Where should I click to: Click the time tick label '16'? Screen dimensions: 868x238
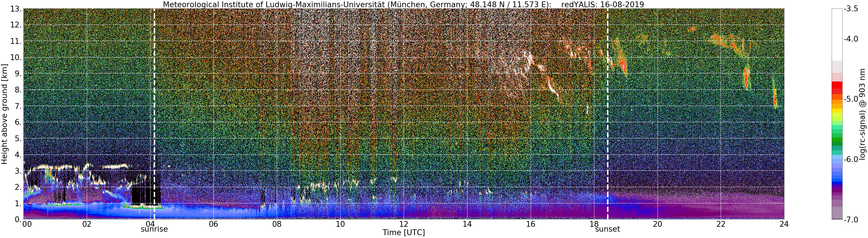point(530,224)
